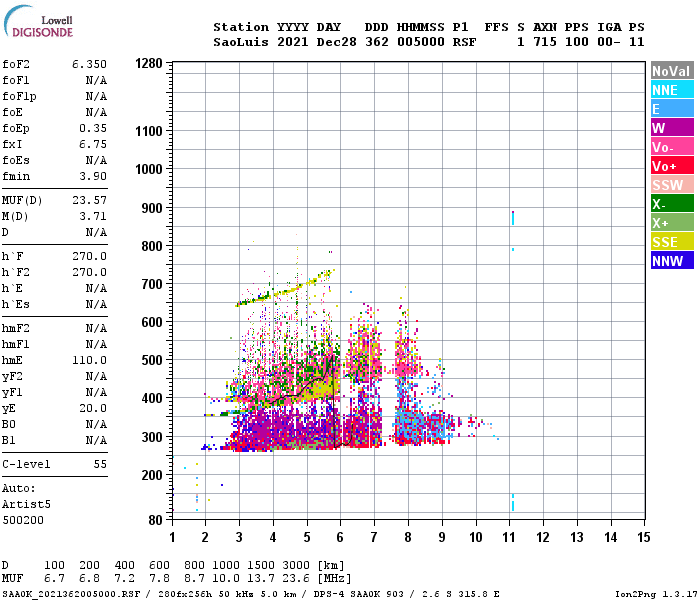Select the NNW blue legend swatch

tap(672, 261)
